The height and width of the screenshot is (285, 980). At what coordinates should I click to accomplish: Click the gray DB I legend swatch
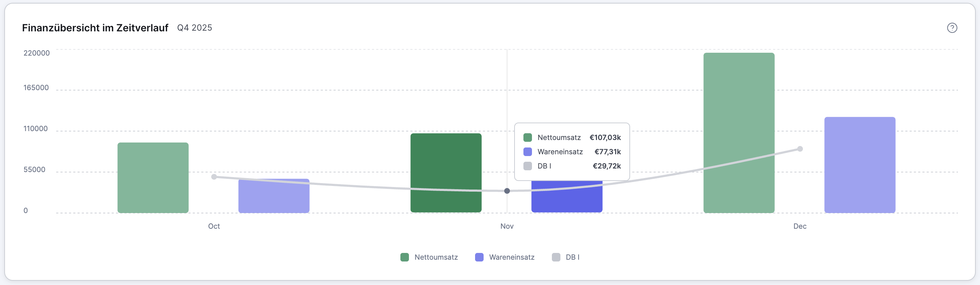click(556, 257)
